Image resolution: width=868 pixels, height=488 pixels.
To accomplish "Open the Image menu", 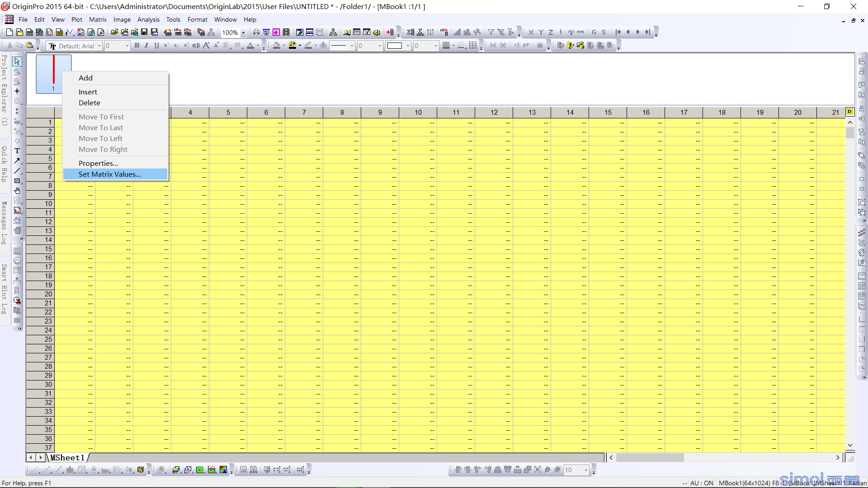I will click(x=122, y=19).
